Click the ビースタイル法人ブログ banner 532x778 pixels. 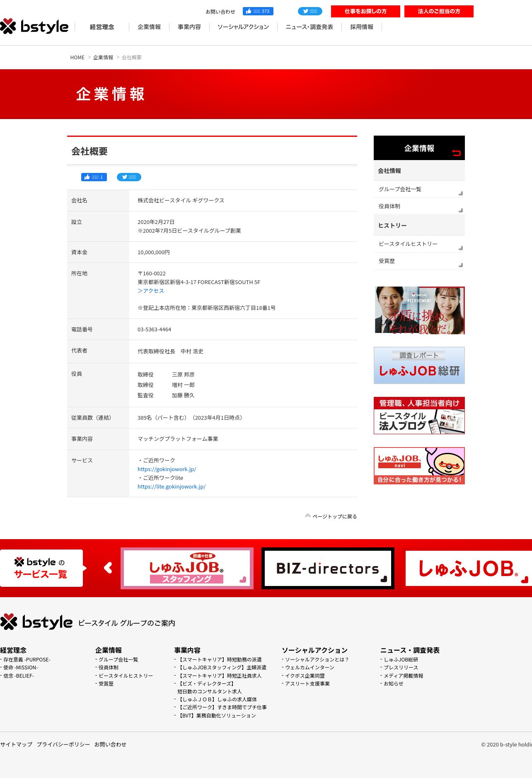click(419, 416)
